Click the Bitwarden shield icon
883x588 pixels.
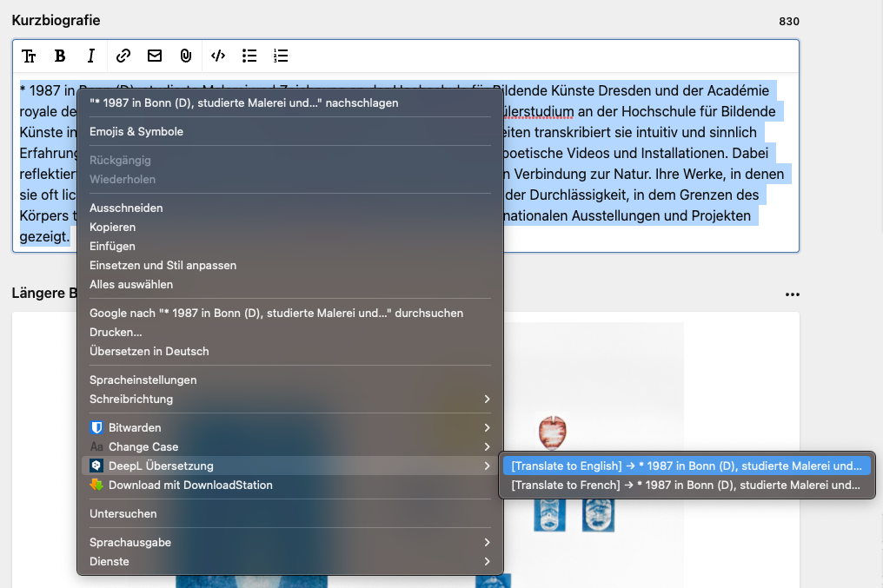click(x=96, y=427)
